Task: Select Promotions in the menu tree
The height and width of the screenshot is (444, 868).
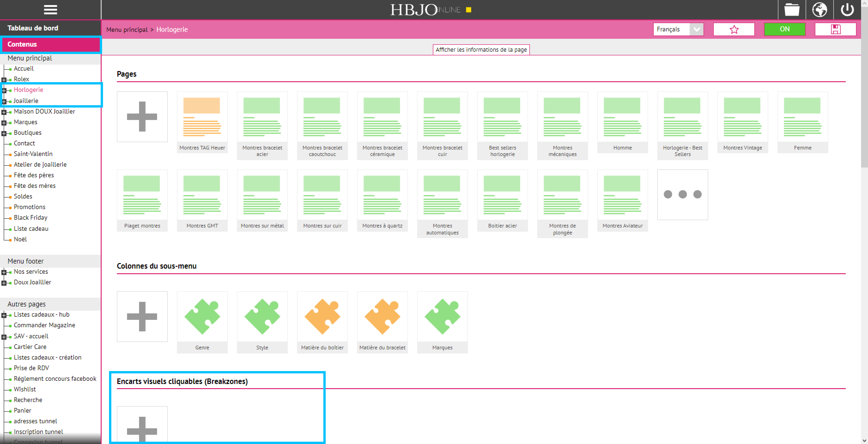Action: pos(29,207)
